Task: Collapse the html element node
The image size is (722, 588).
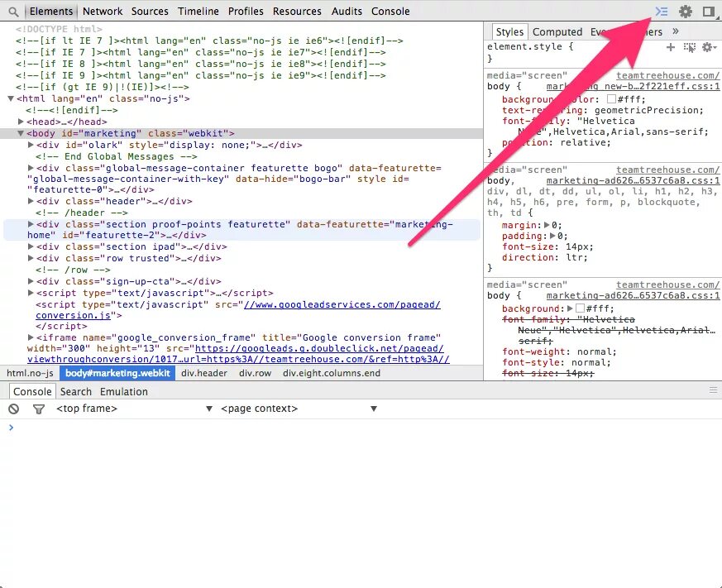Action: coord(11,98)
